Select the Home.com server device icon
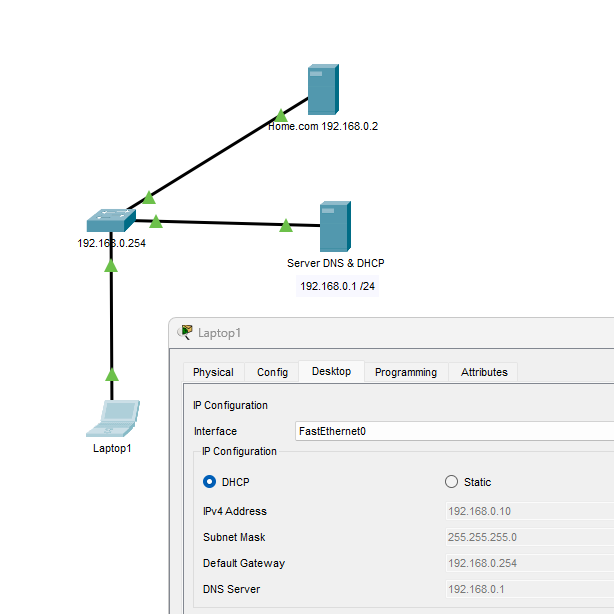Screen dimensions: 614x614 tap(322, 90)
